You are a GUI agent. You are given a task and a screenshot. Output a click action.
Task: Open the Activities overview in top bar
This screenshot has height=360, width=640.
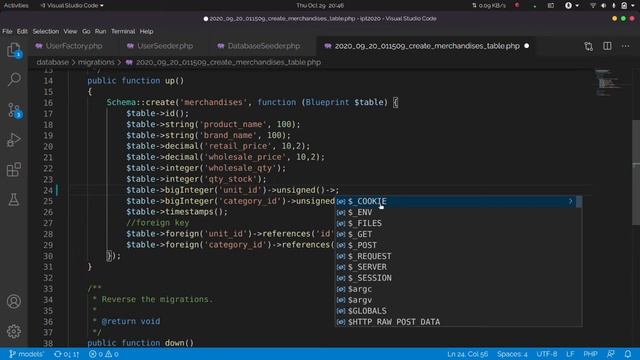[16, 5]
